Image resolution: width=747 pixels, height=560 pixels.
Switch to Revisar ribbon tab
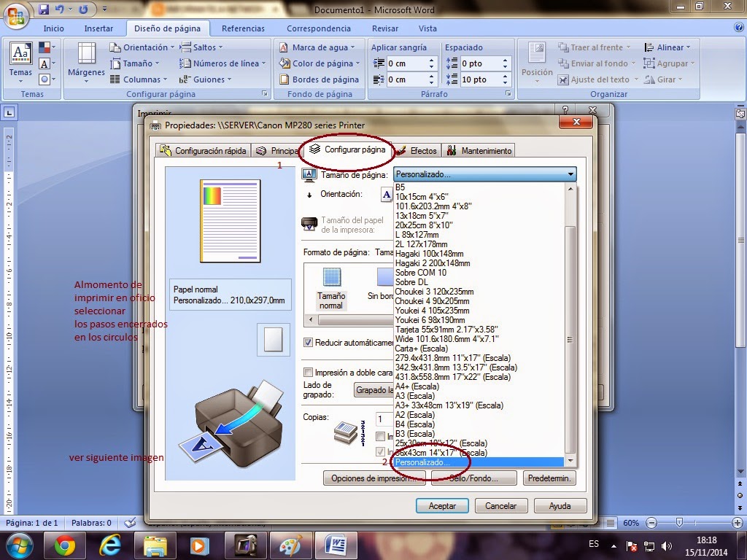pos(385,28)
